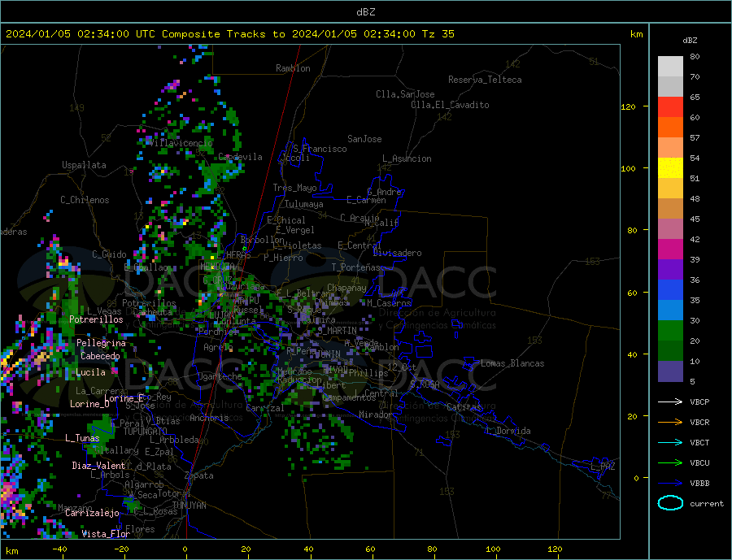732x560 pixels.
Task: Click the Clla.SanJose map label
Action: click(405, 94)
